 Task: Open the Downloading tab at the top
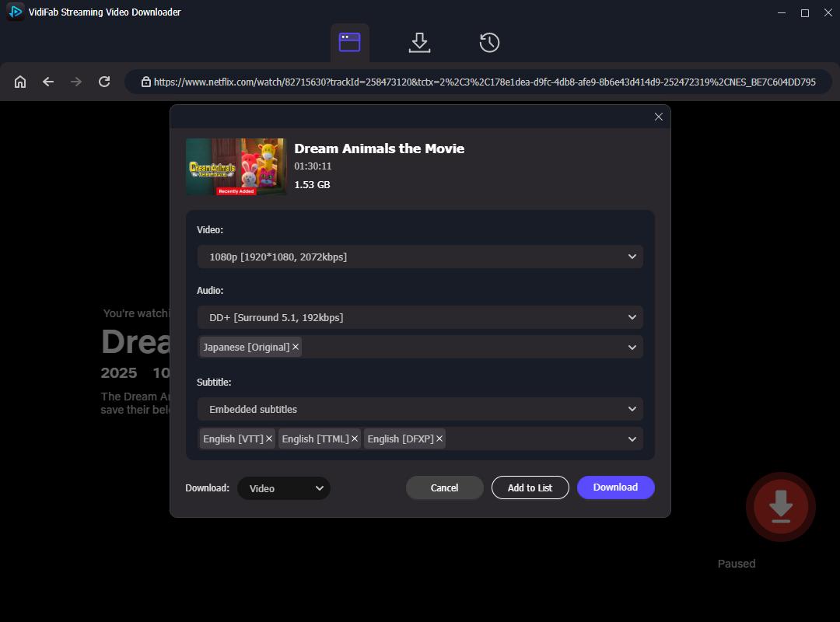419,42
